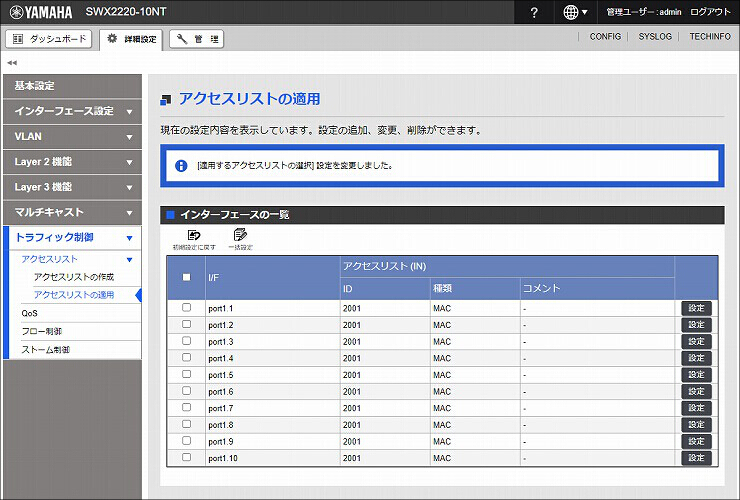Expand the VLAN sidebar menu
Viewport: 740px width, 500px height.
tap(72, 136)
